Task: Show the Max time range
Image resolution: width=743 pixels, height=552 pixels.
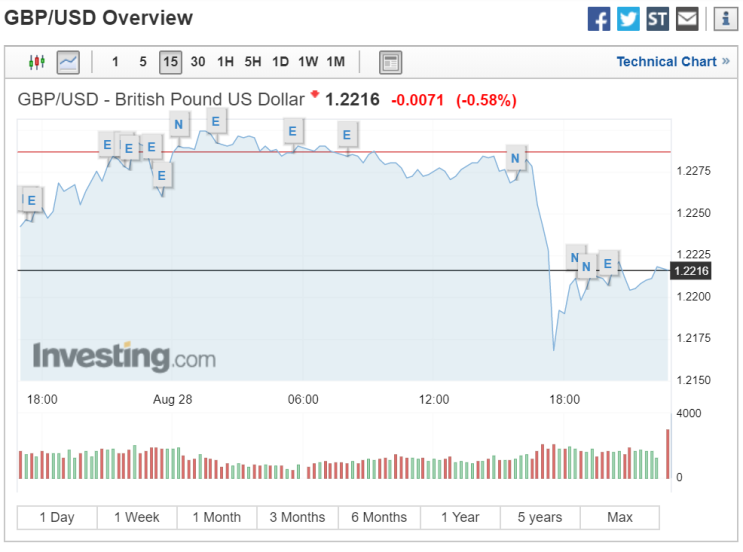Action: (x=620, y=517)
